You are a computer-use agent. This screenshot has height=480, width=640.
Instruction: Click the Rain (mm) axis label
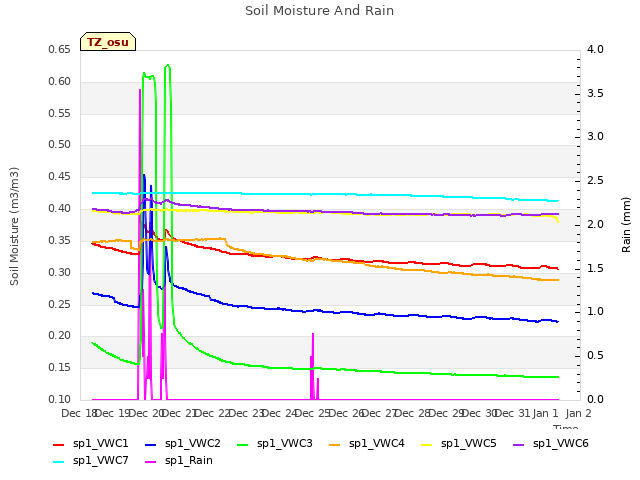[626, 225]
